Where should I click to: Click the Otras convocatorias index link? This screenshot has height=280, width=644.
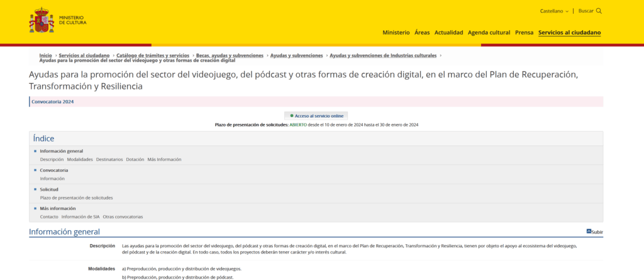tap(123, 216)
